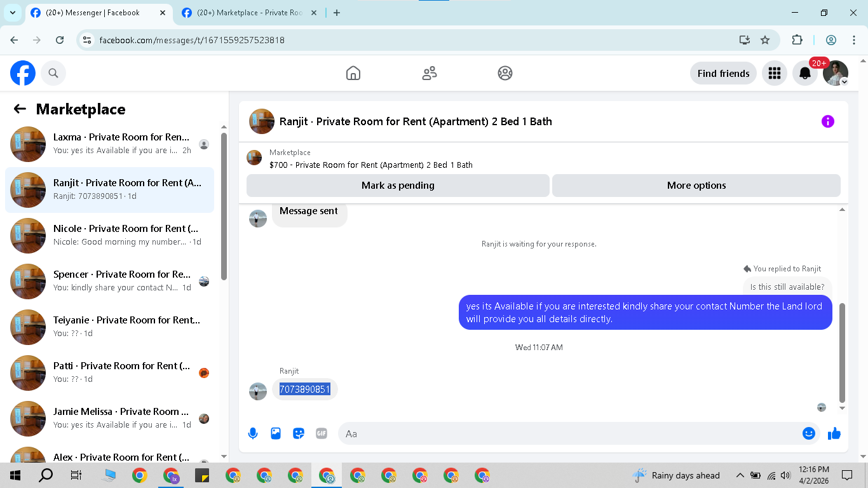This screenshot has height=488, width=868.
Task: Click Ranjit's avatar beside the phone number
Action: pos(258,391)
